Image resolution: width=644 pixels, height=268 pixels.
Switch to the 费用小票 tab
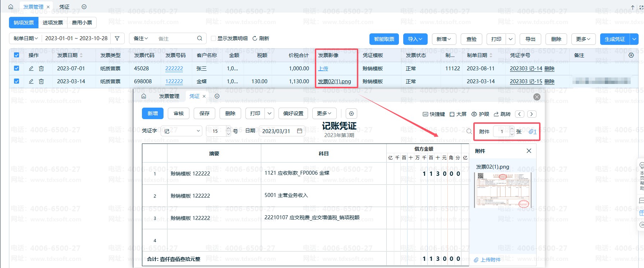tap(82, 23)
